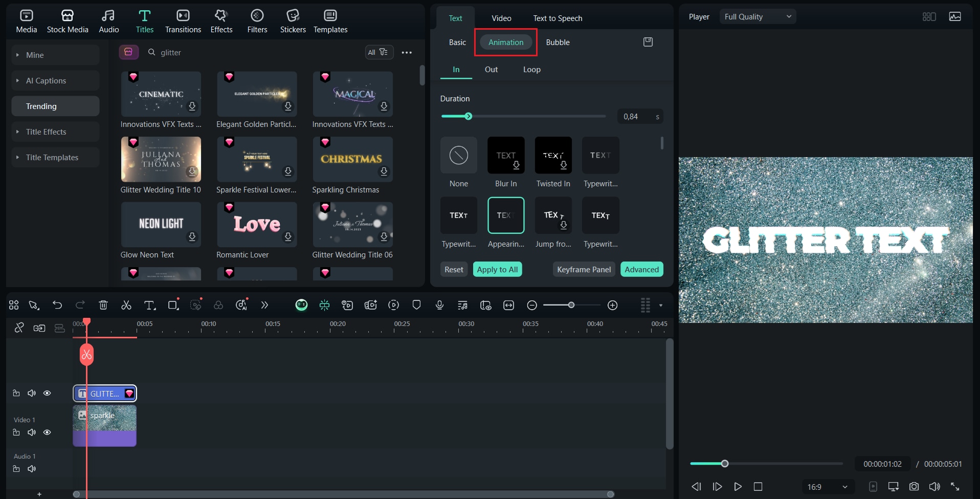
Task: Select the add text tool icon
Action: click(149, 305)
